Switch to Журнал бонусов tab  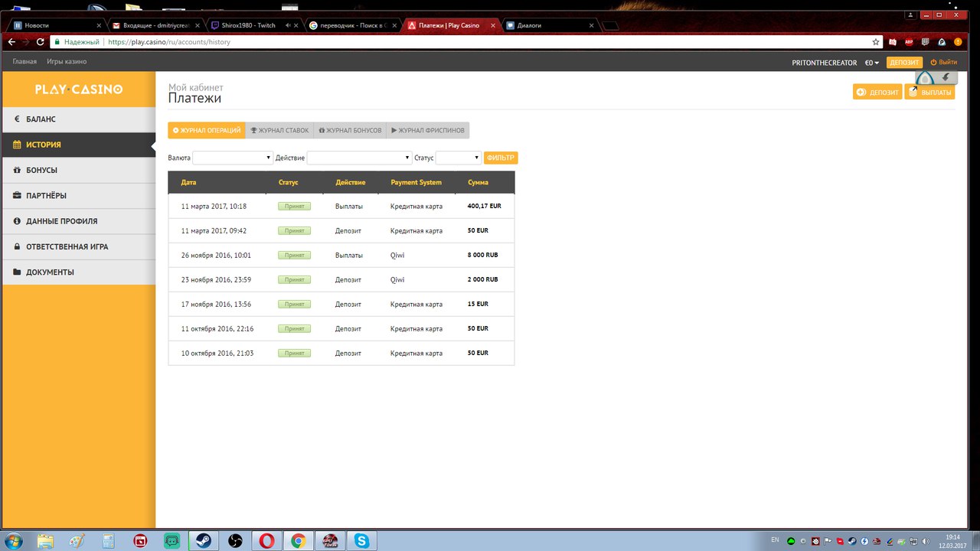coord(350,130)
